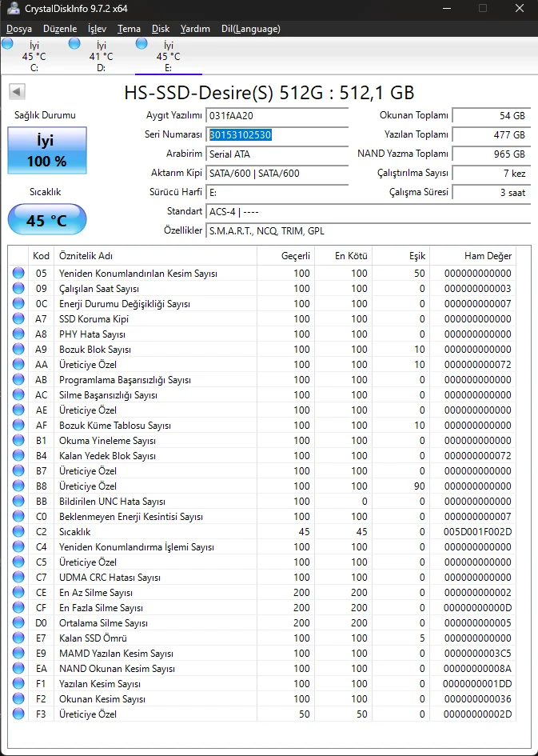Click status icon for attribute C4 row
The width and height of the screenshot is (538, 756).
click(18, 546)
